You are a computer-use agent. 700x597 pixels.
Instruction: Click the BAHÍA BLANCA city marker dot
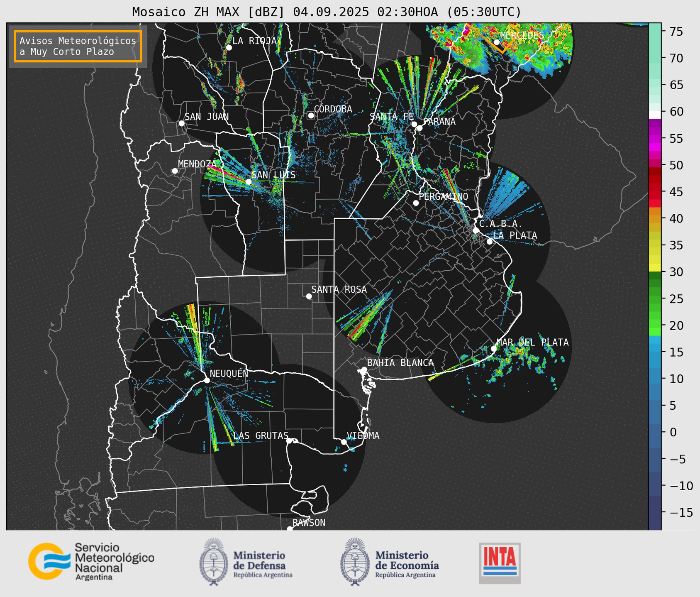coord(364,369)
